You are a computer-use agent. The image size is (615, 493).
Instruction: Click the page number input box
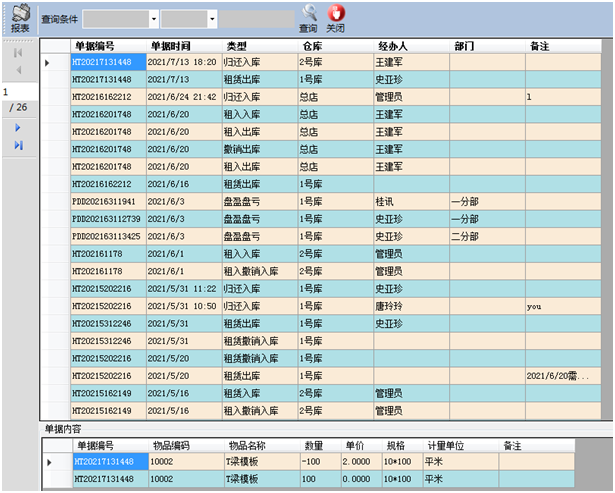(x=18, y=91)
